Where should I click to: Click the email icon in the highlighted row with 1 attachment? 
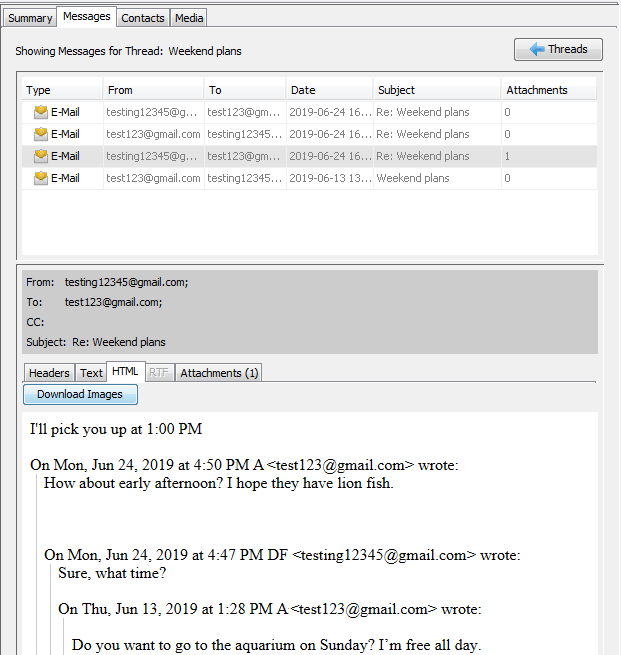tap(41, 156)
